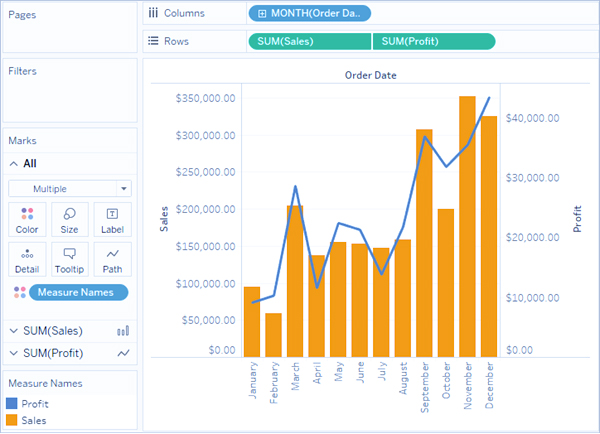
Task: Click the Profit axis title
Action: (577, 219)
